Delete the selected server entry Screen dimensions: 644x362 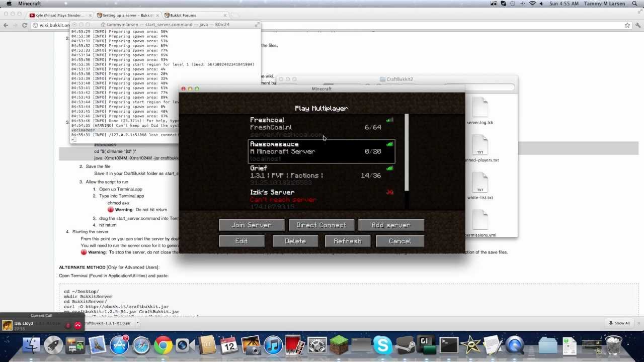point(295,241)
